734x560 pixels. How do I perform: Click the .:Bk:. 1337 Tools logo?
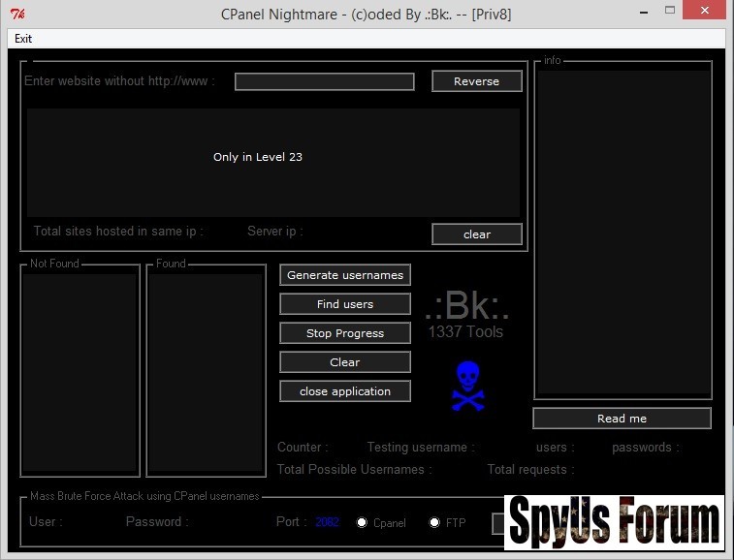(x=466, y=315)
